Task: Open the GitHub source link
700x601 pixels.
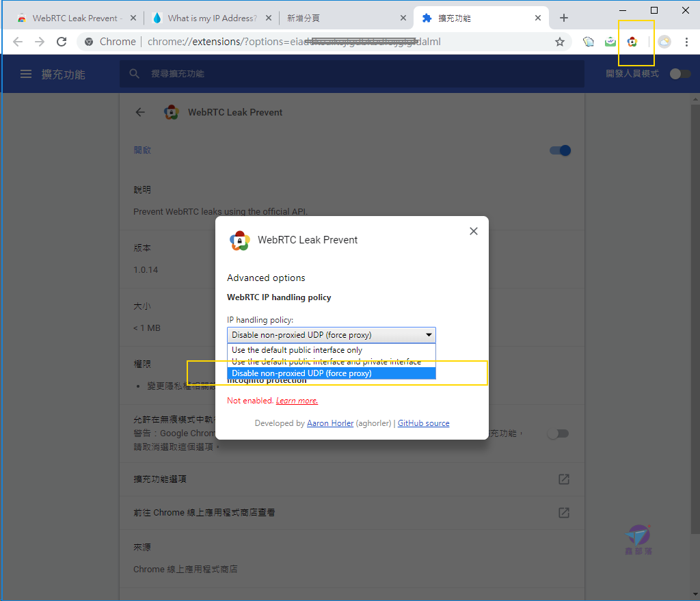Action: click(424, 423)
